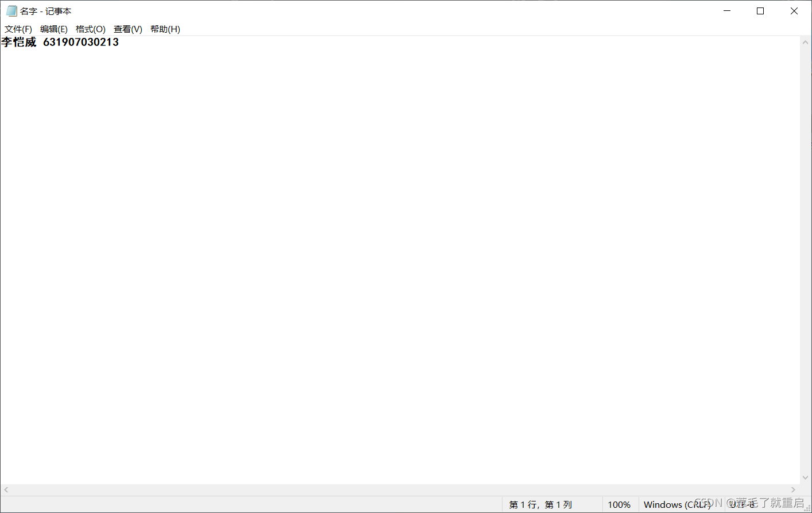Click the Windows (CRLF) status entry
Screen dimensions: 812x513
[x=678, y=505]
